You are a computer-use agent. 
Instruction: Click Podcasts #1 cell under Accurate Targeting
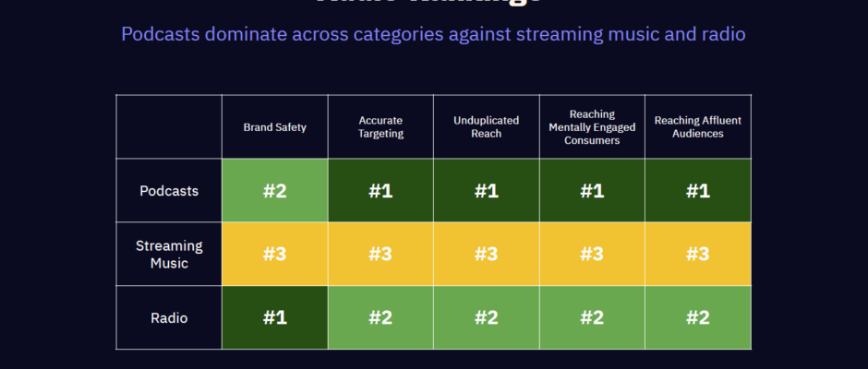click(x=380, y=191)
